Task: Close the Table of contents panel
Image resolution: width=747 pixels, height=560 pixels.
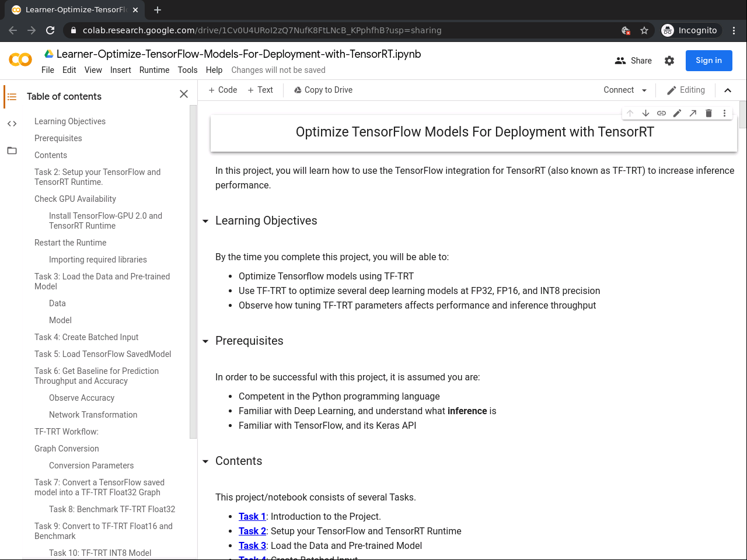Action: click(x=184, y=94)
